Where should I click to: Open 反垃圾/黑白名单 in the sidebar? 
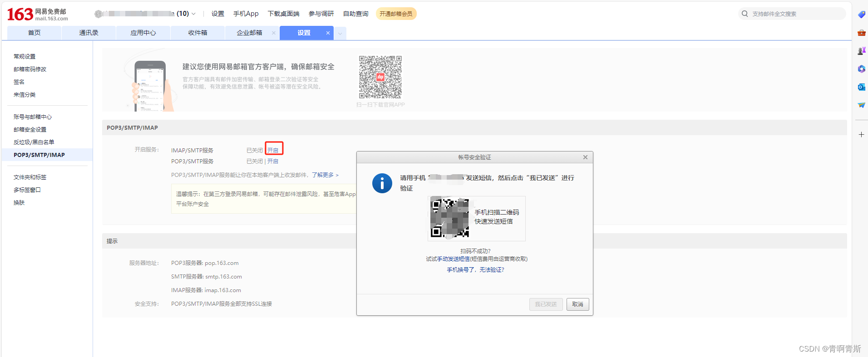click(x=34, y=142)
